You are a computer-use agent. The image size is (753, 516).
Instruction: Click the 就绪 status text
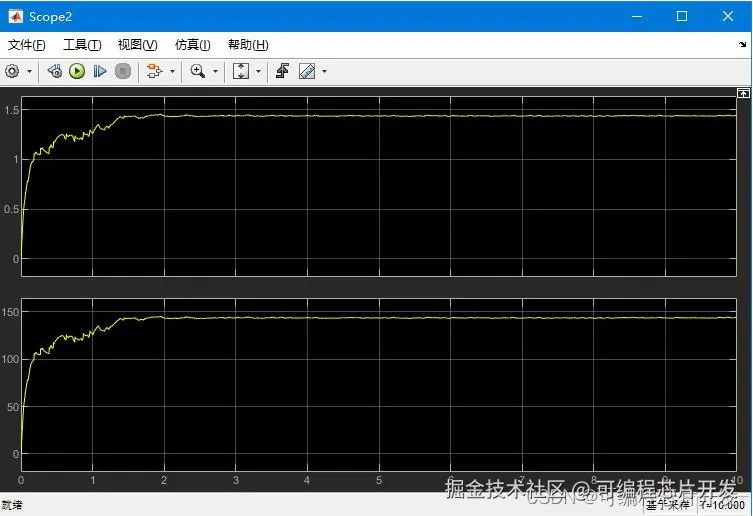tap(12, 505)
